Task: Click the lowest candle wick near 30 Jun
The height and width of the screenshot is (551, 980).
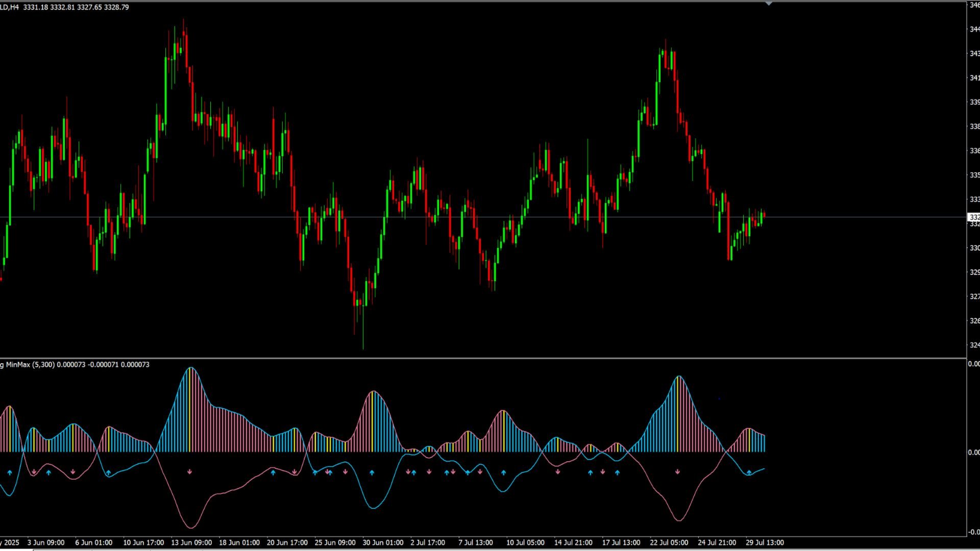Action: [x=363, y=342]
